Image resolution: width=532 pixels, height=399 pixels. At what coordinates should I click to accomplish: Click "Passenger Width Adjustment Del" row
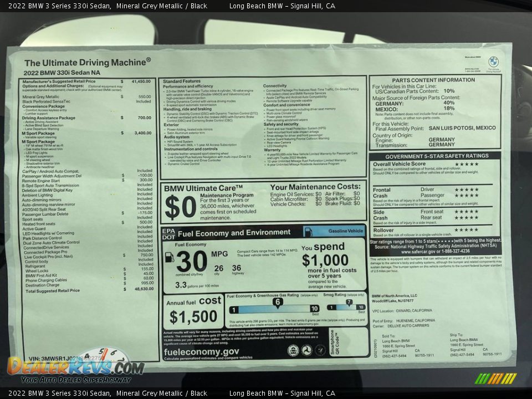(87, 176)
